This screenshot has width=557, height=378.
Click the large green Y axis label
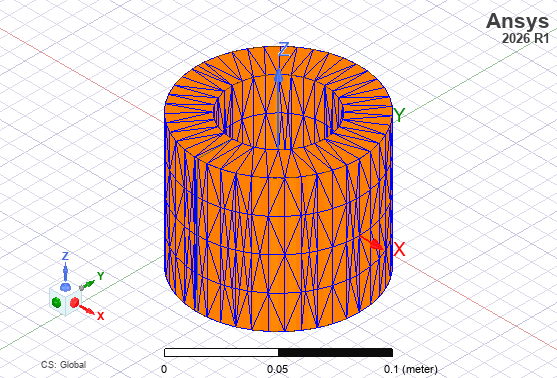tap(399, 115)
